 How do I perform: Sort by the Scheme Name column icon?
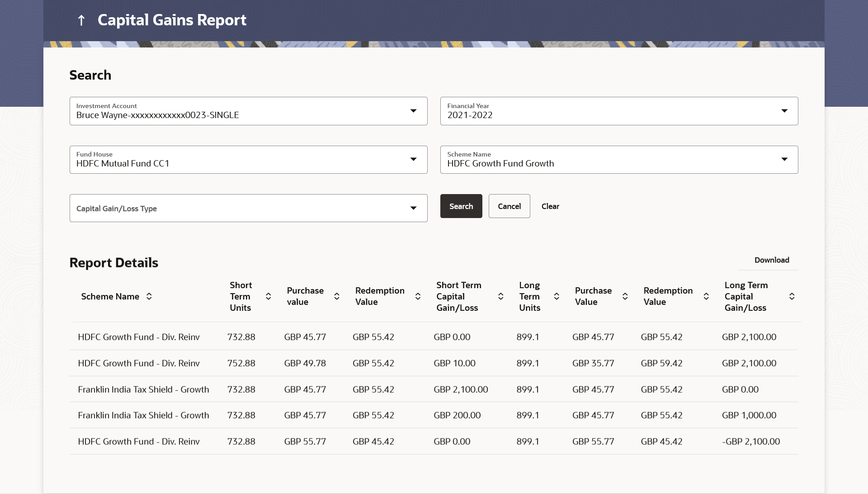tap(149, 296)
